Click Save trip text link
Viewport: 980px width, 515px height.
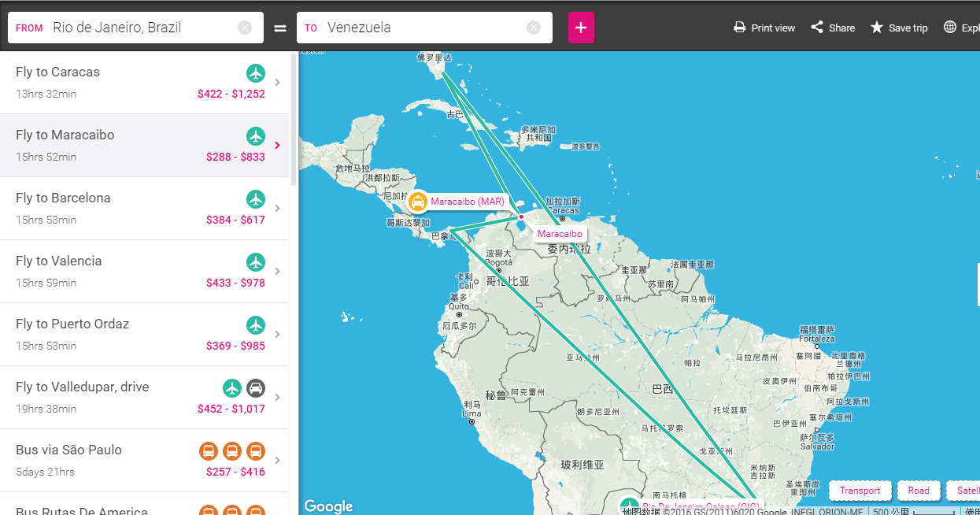tap(908, 28)
